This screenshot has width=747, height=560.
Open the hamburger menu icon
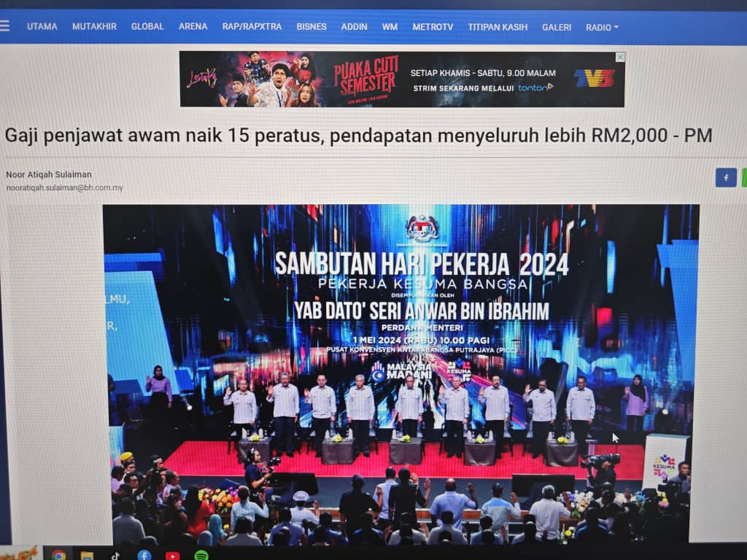click(4, 26)
